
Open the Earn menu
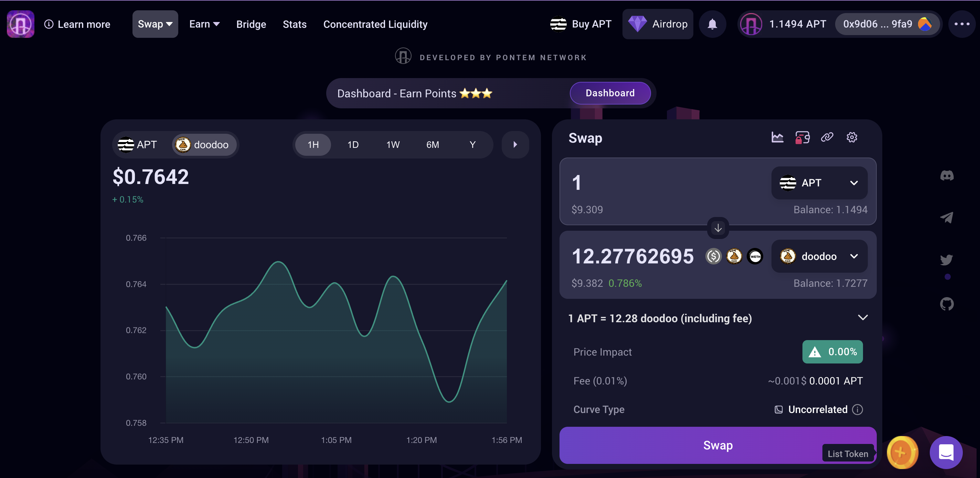coord(204,24)
